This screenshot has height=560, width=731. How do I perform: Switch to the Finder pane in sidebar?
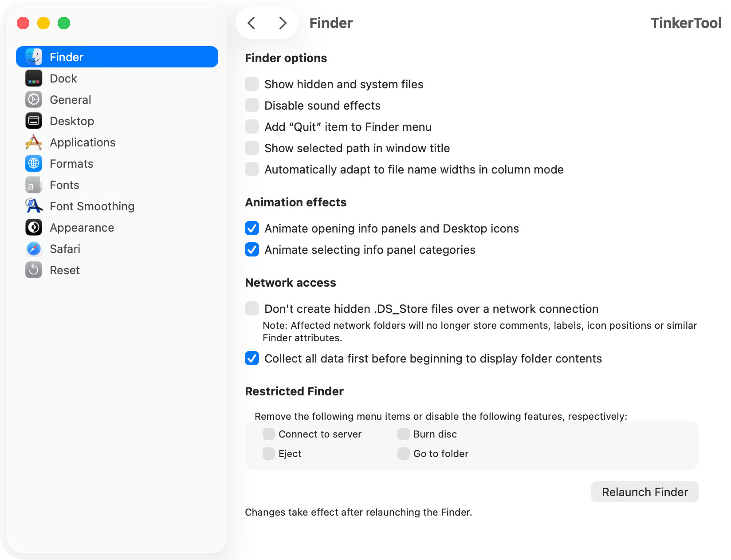pyautogui.click(x=67, y=57)
